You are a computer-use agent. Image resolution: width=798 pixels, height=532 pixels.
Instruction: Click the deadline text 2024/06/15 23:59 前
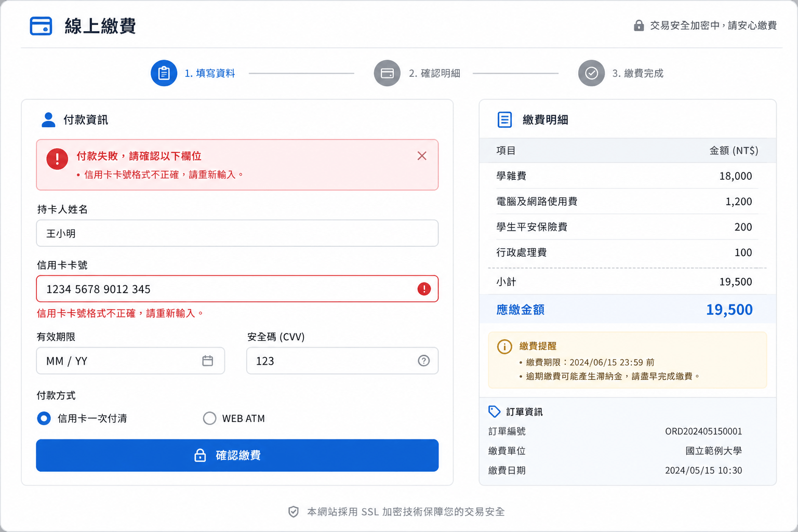coord(612,362)
